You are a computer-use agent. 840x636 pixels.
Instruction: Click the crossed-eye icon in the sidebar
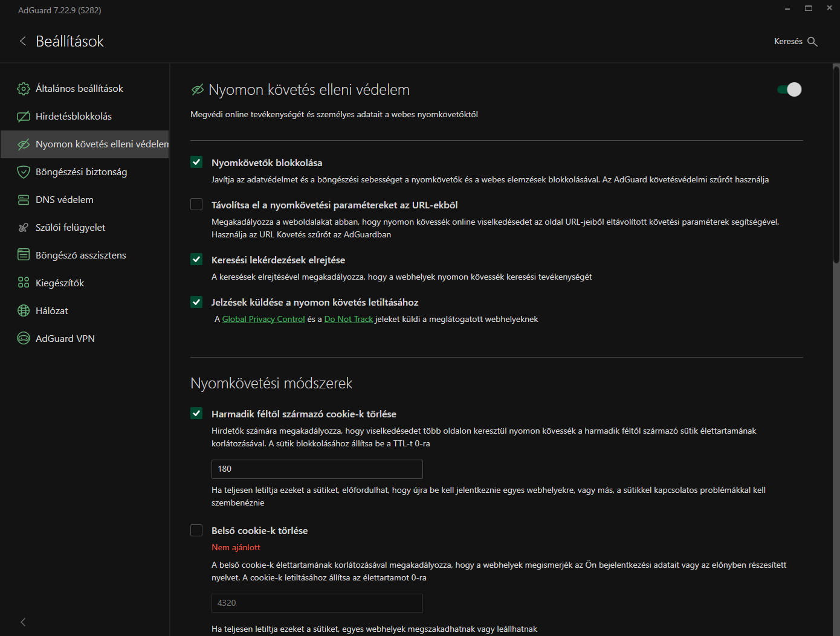pyautogui.click(x=24, y=144)
